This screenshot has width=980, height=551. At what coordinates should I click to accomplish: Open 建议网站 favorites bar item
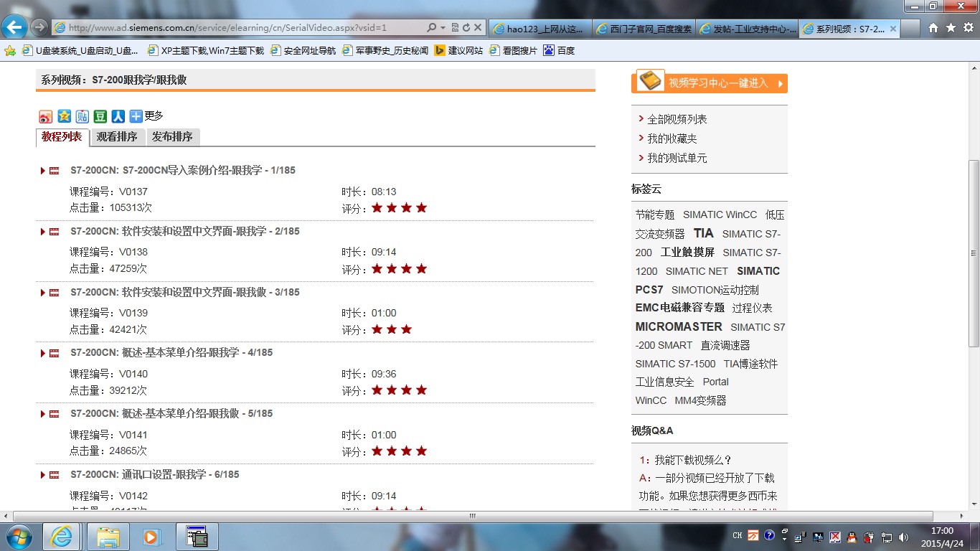(459, 51)
